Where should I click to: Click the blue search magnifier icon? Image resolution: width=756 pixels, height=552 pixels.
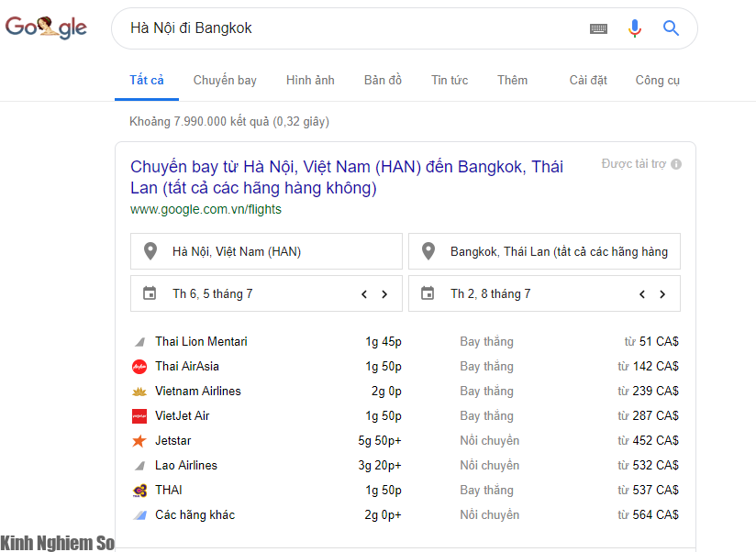click(671, 28)
